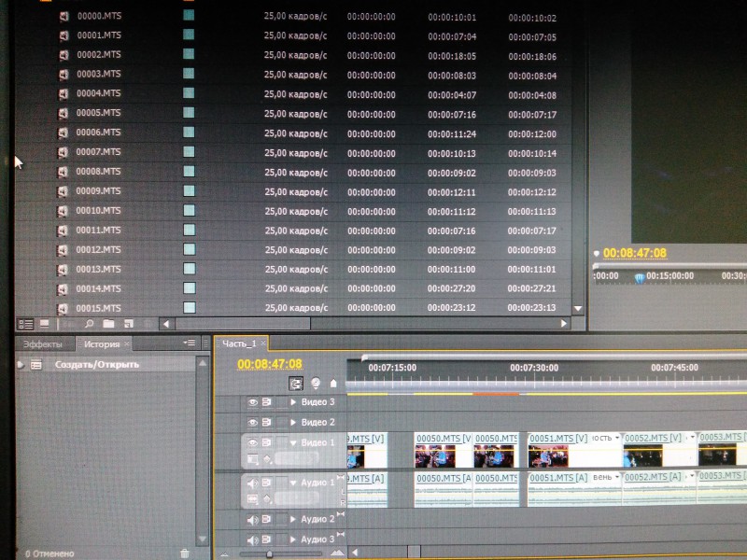Toggle Snap in the timeline

click(296, 384)
